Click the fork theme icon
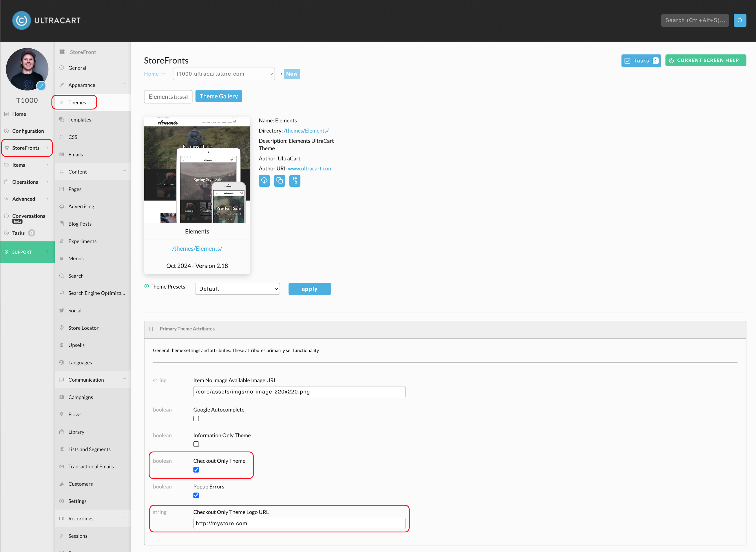756x552 pixels. click(x=295, y=181)
